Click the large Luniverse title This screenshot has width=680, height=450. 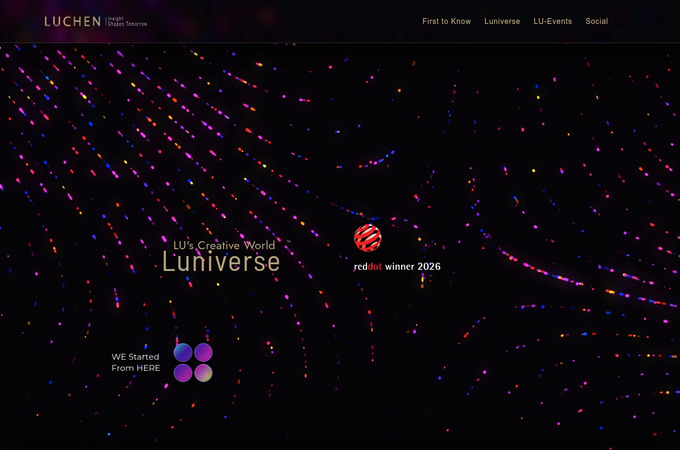click(221, 262)
